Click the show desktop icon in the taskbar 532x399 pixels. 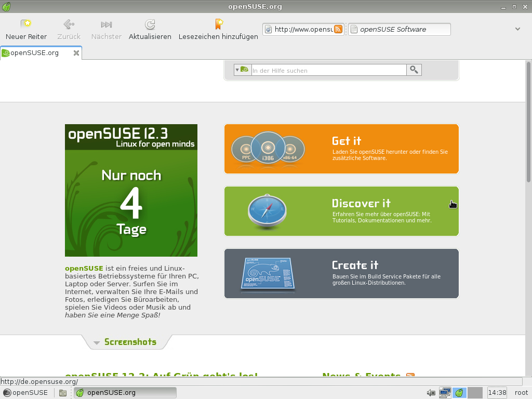(63, 393)
